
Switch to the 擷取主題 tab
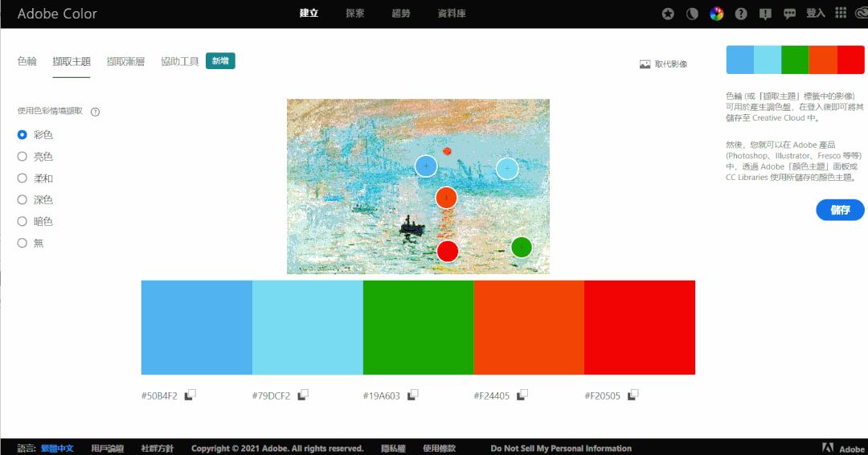[x=72, y=61]
